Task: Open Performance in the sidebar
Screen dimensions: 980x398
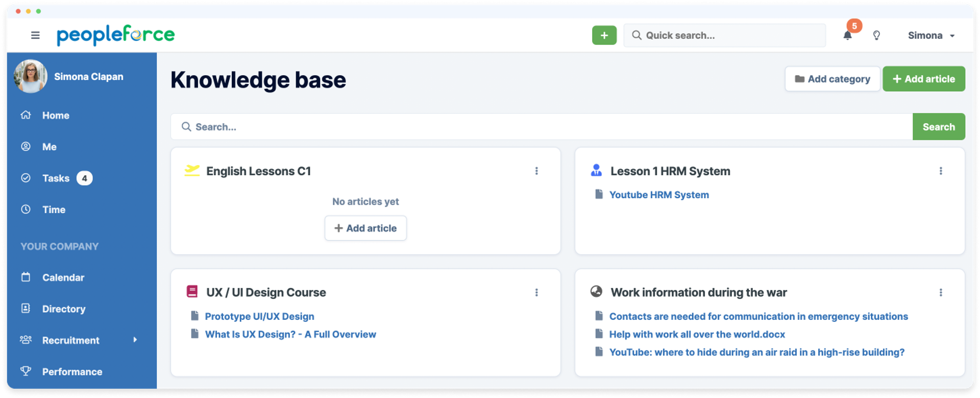Action: point(72,371)
